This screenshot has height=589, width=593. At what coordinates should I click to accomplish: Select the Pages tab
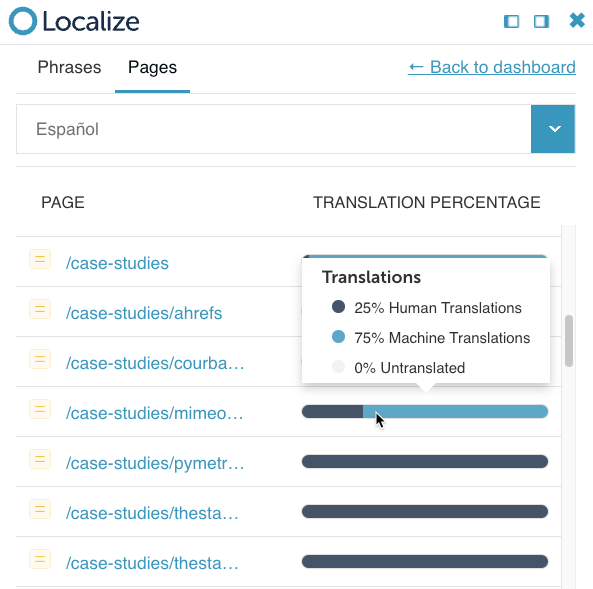(152, 67)
